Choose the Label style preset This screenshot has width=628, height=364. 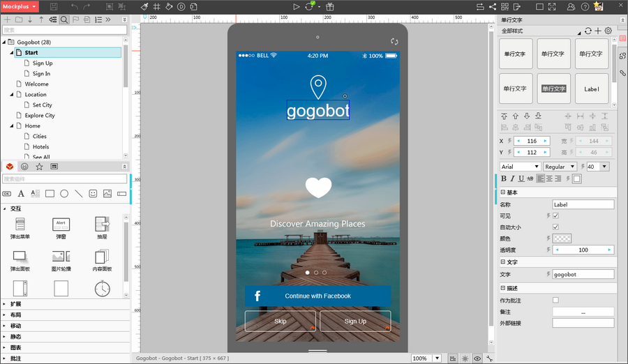coord(592,89)
